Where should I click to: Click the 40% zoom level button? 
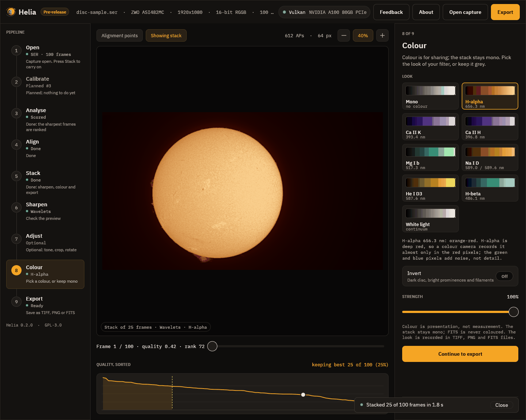363,35
